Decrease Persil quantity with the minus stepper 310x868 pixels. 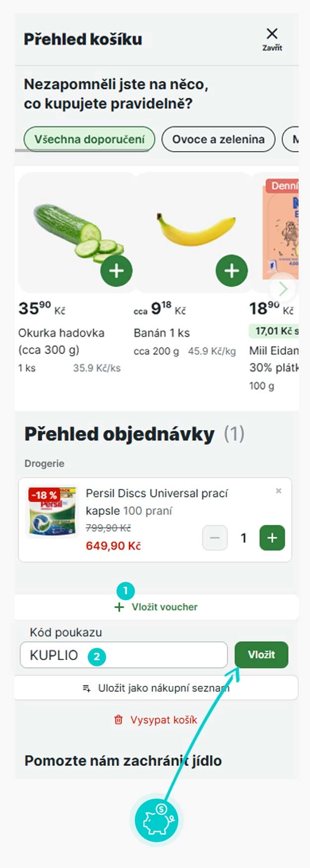pyautogui.click(x=215, y=537)
